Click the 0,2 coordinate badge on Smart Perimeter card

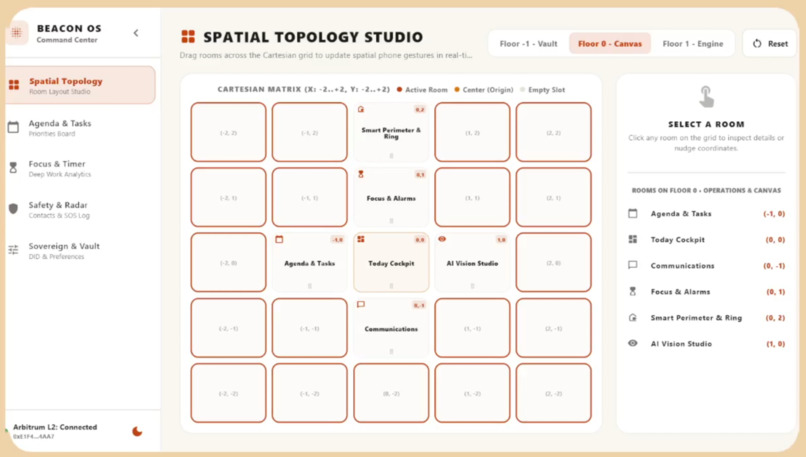[x=420, y=109]
